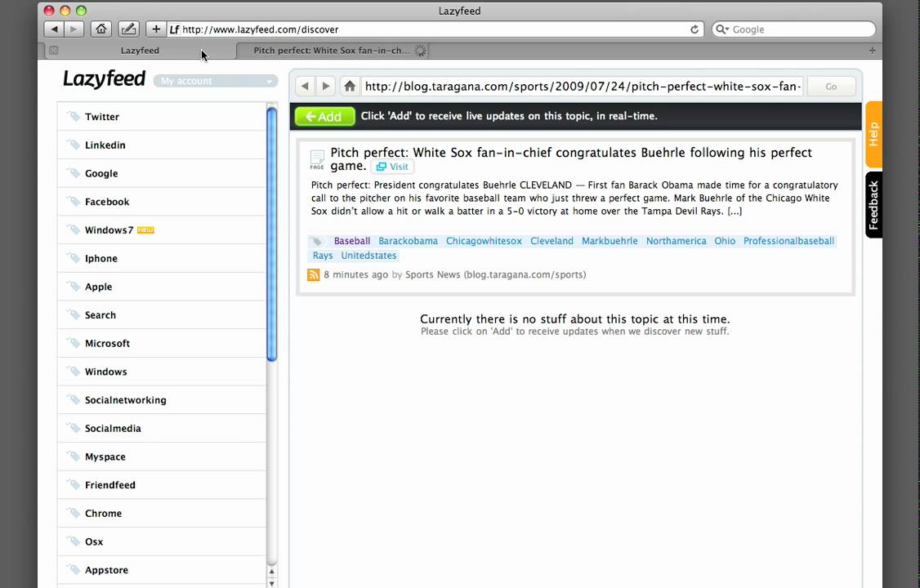Open the My account dropdown
This screenshot has width=920, height=588.
point(216,81)
